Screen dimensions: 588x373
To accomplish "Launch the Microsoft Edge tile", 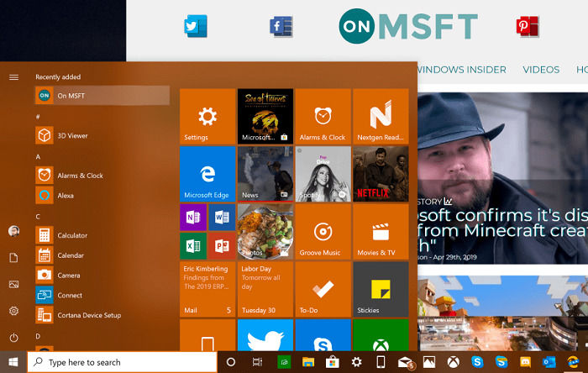I will pos(207,174).
